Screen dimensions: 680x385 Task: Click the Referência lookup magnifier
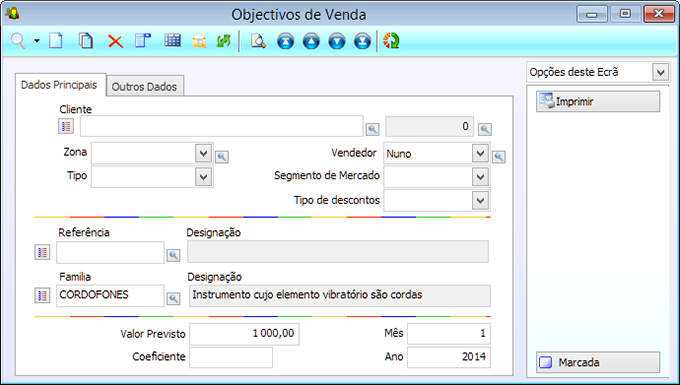173,255
